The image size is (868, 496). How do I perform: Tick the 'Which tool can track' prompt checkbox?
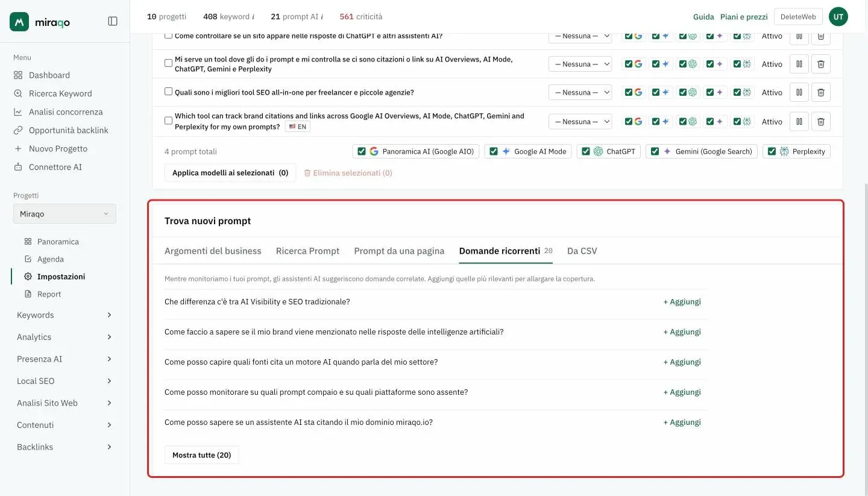click(169, 121)
